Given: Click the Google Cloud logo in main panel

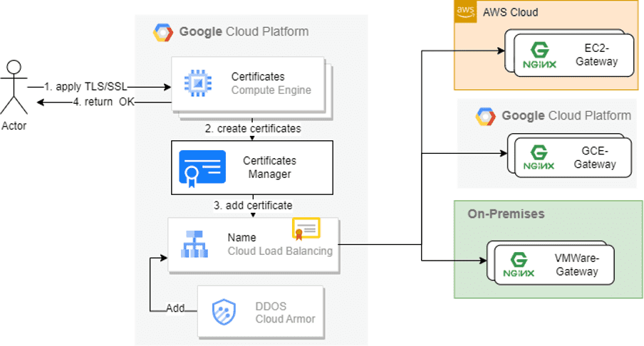Looking at the screenshot, I should (163, 33).
